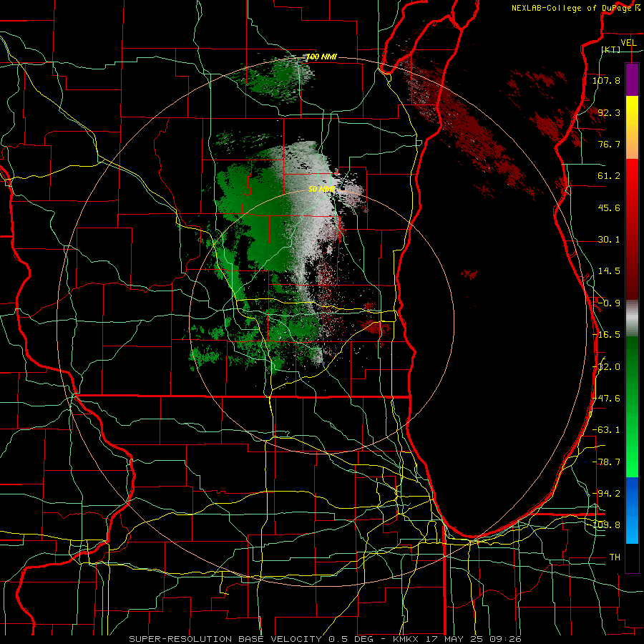Image resolution: width=644 pixels, height=644 pixels.
Task: Click the 61.2 velocity scale value
Action: pyautogui.click(x=609, y=176)
